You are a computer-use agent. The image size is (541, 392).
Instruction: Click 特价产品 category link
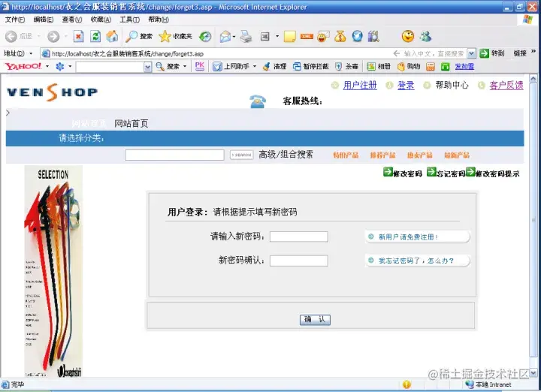pos(346,155)
